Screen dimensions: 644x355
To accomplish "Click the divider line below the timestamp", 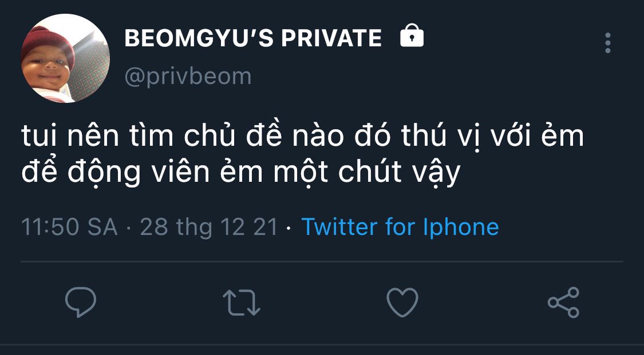I will click(x=322, y=261).
